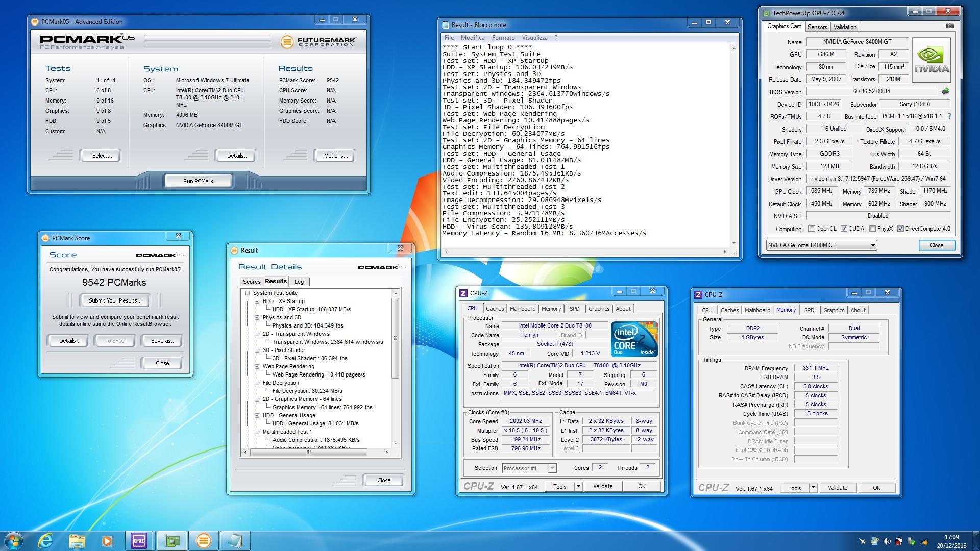Click the NVIDIA logo in GPU-Z

tap(931, 60)
